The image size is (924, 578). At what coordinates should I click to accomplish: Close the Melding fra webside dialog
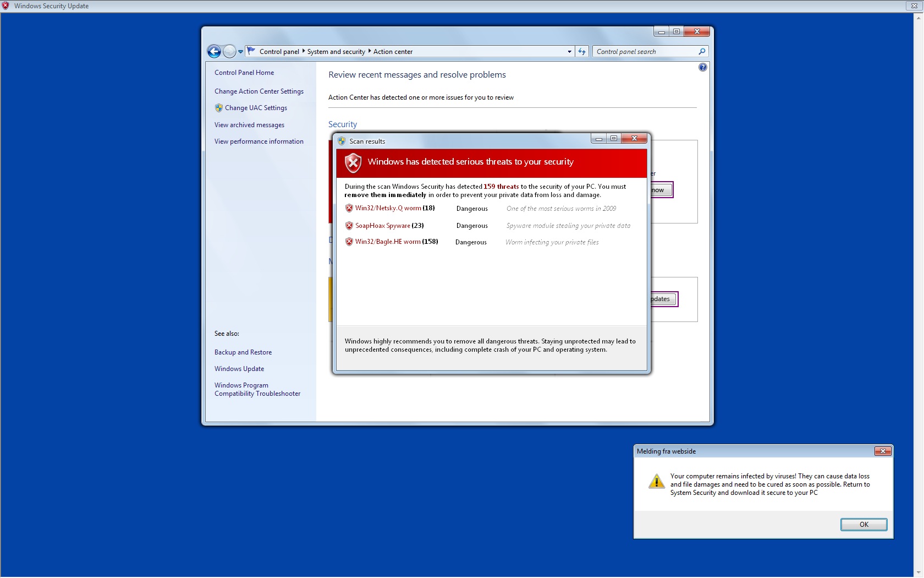883,451
